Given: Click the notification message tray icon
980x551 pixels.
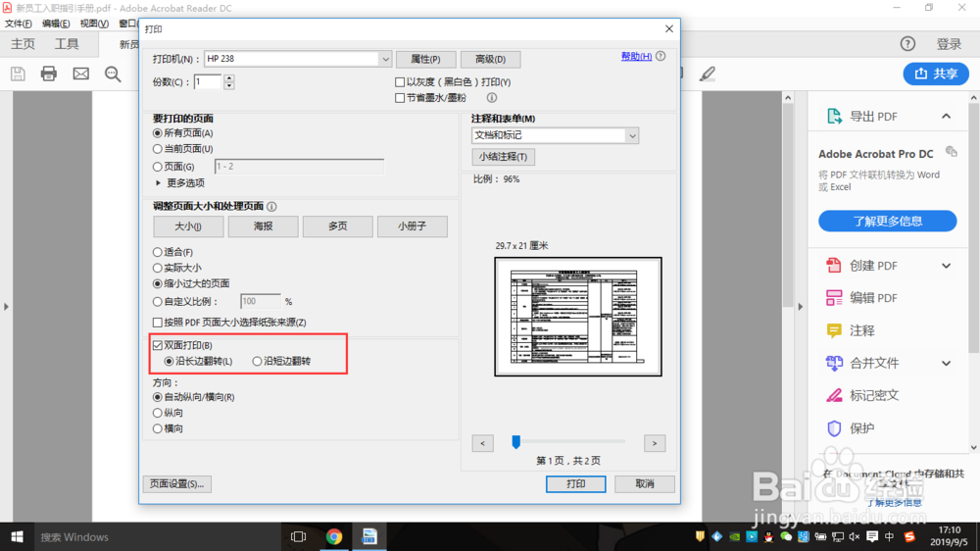Looking at the screenshot, I should (x=872, y=536).
